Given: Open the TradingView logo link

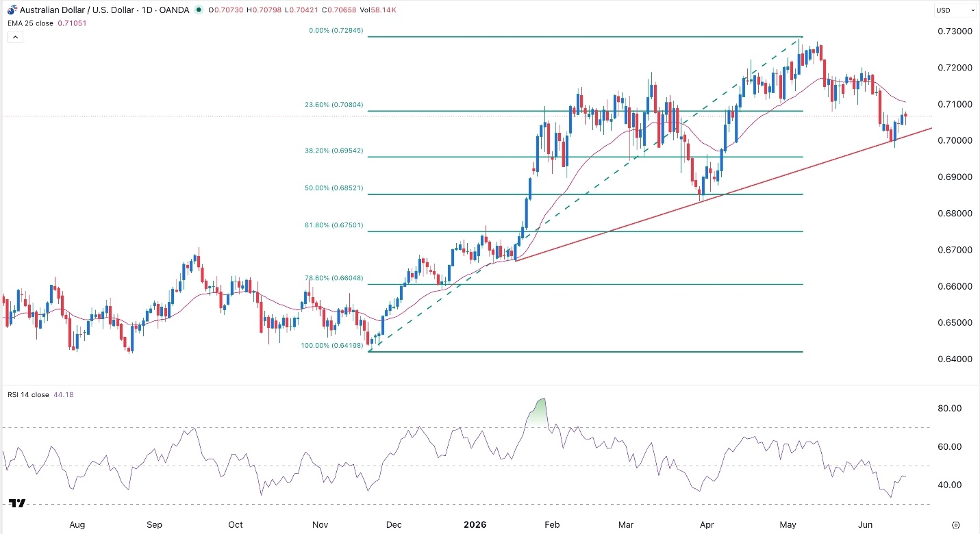Looking at the screenshot, I should [x=17, y=503].
